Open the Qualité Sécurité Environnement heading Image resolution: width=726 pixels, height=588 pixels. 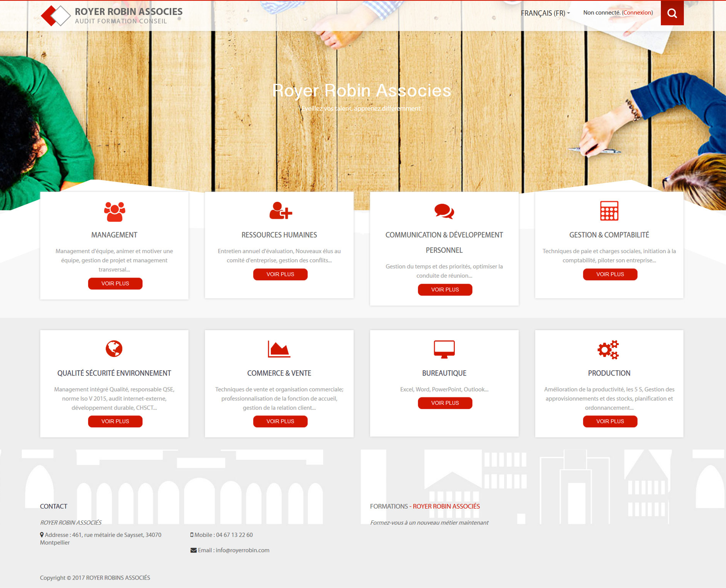[114, 373]
